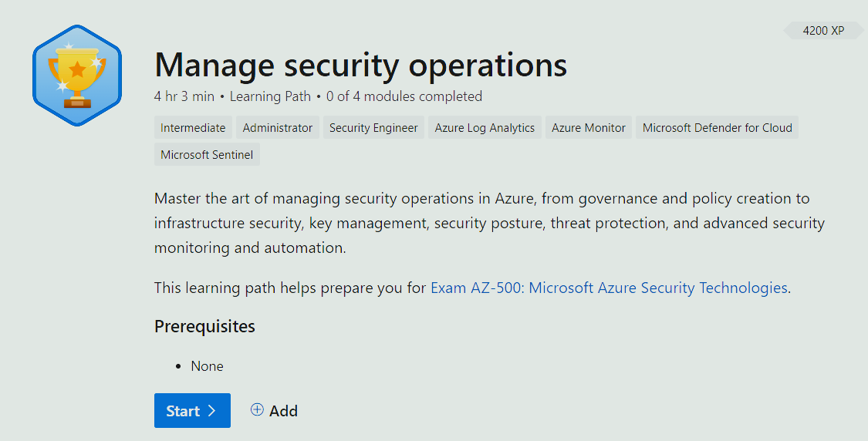Click the plus circle icon beside Add

point(257,410)
